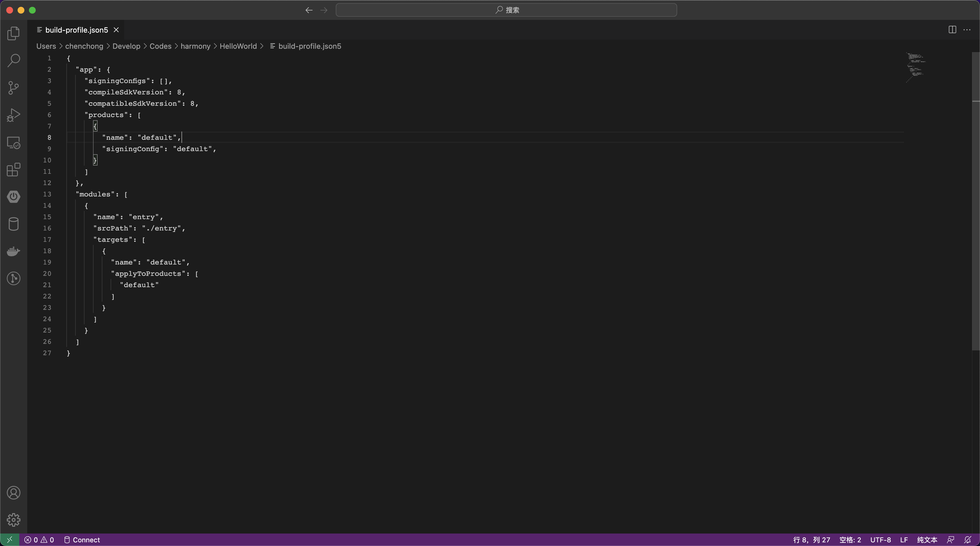Change indentation via 空格: 2
The height and width of the screenshot is (546, 980).
[850, 539]
